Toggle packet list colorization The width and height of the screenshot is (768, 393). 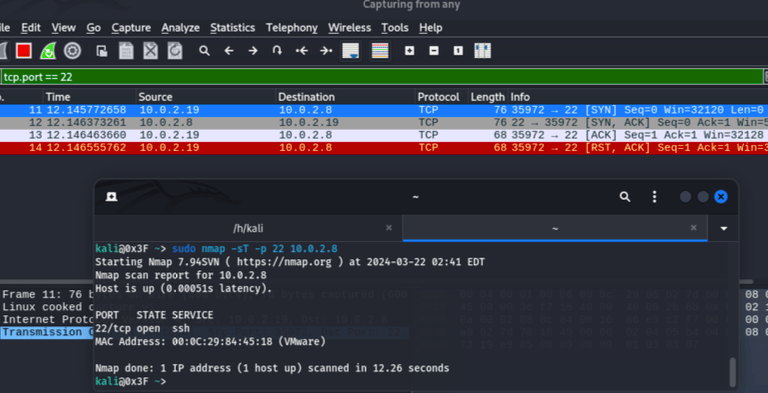coord(380,51)
